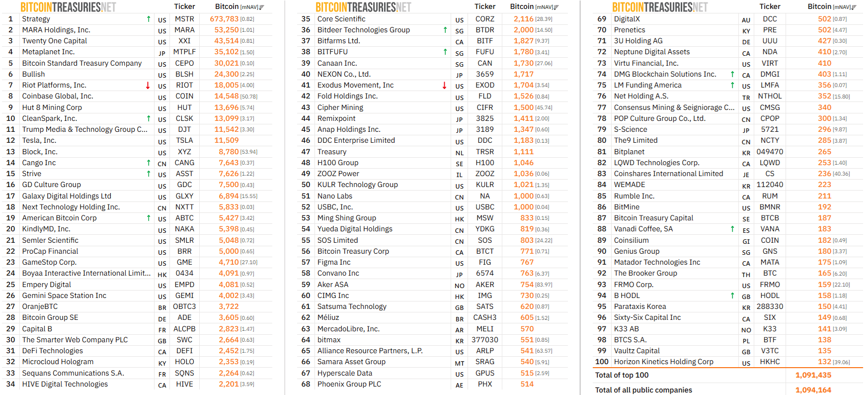Click Coinbase Global's 14,548 bitcoin holdings
The image size is (868, 395).
(x=227, y=96)
